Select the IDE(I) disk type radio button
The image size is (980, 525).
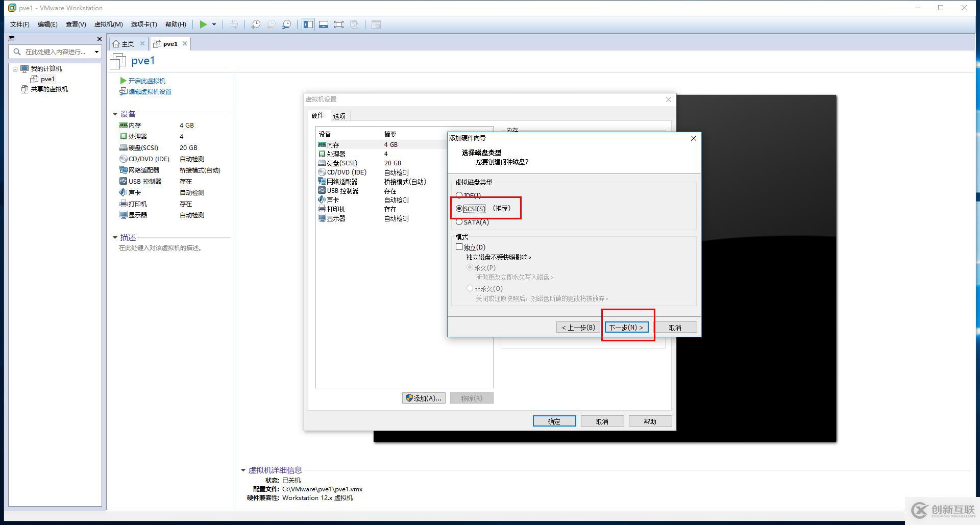pyautogui.click(x=459, y=195)
